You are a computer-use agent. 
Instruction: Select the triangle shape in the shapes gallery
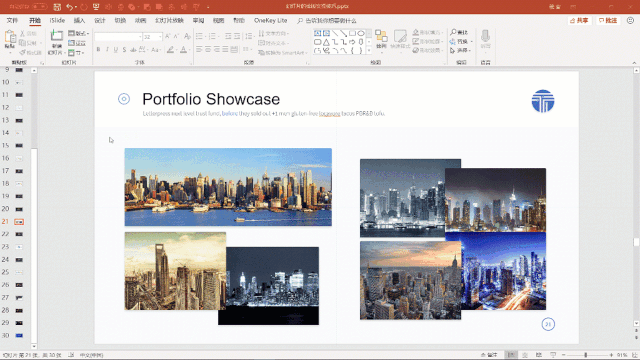pos(326,42)
